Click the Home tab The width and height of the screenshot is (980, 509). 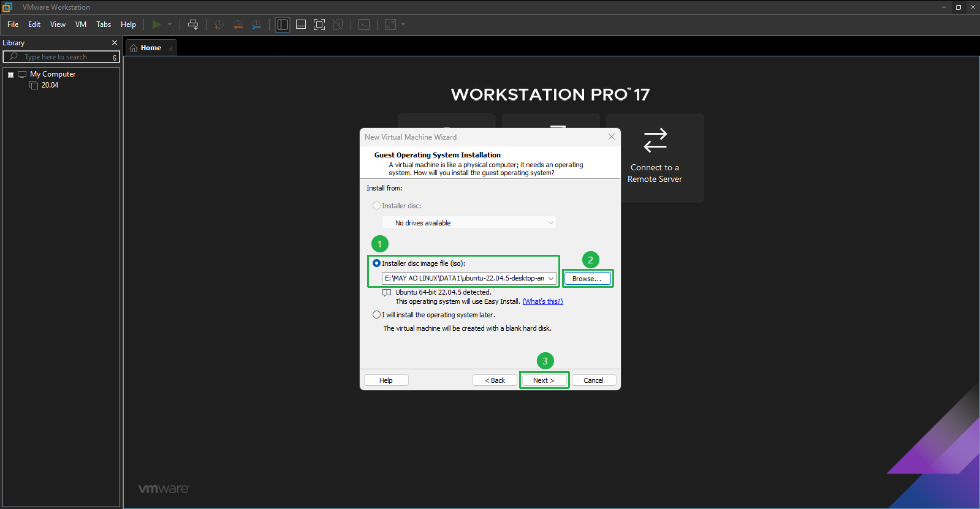pos(151,48)
